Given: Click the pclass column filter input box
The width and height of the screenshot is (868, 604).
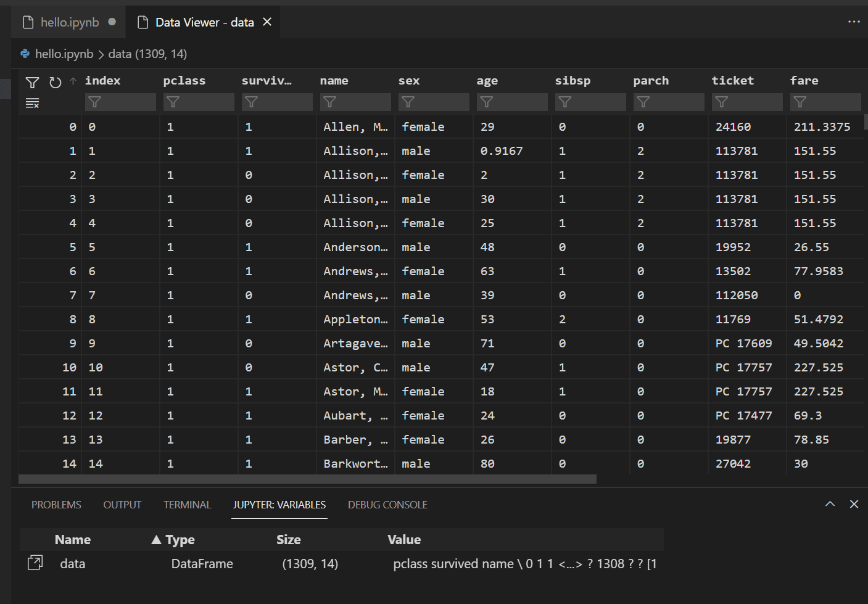Looking at the screenshot, I should pyautogui.click(x=199, y=102).
